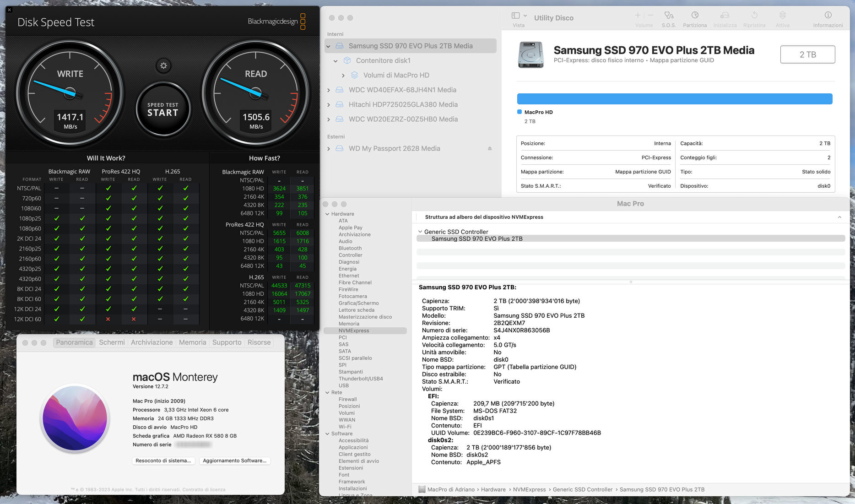Close the Disk Speed Test window
The height and width of the screenshot is (504, 855).
point(9,10)
